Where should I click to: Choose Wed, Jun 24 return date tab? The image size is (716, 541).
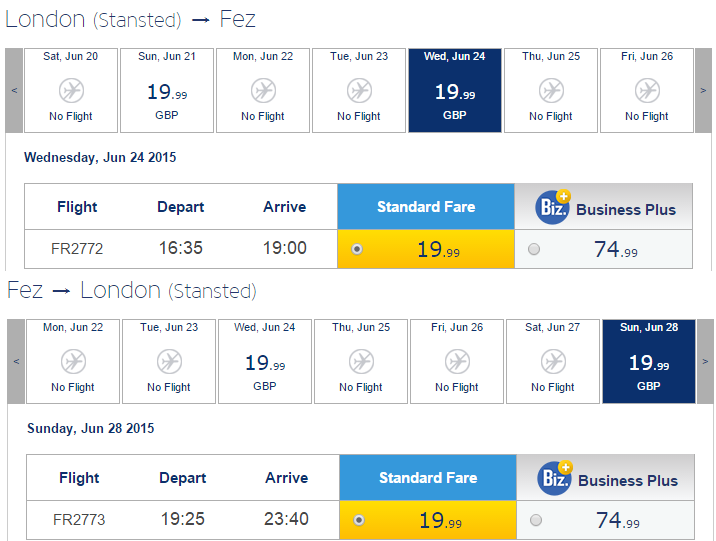265,361
